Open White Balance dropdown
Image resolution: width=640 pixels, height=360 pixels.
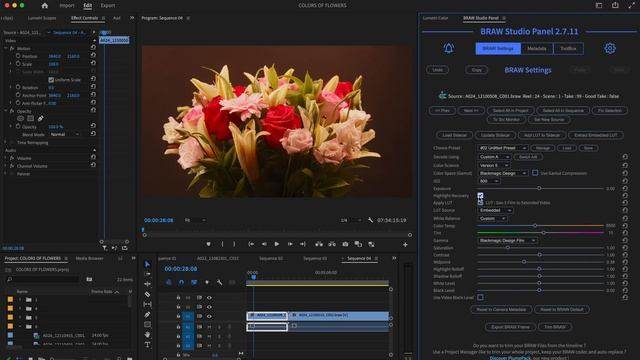(x=493, y=218)
